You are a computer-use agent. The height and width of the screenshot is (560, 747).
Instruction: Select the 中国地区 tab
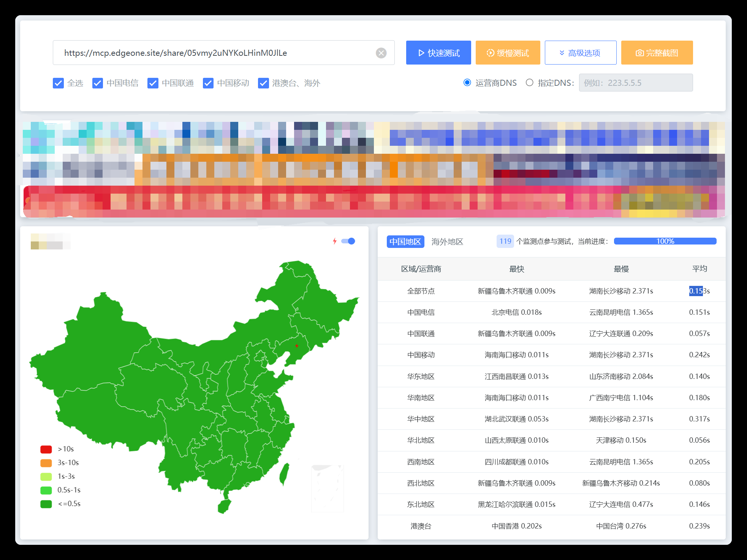point(405,241)
